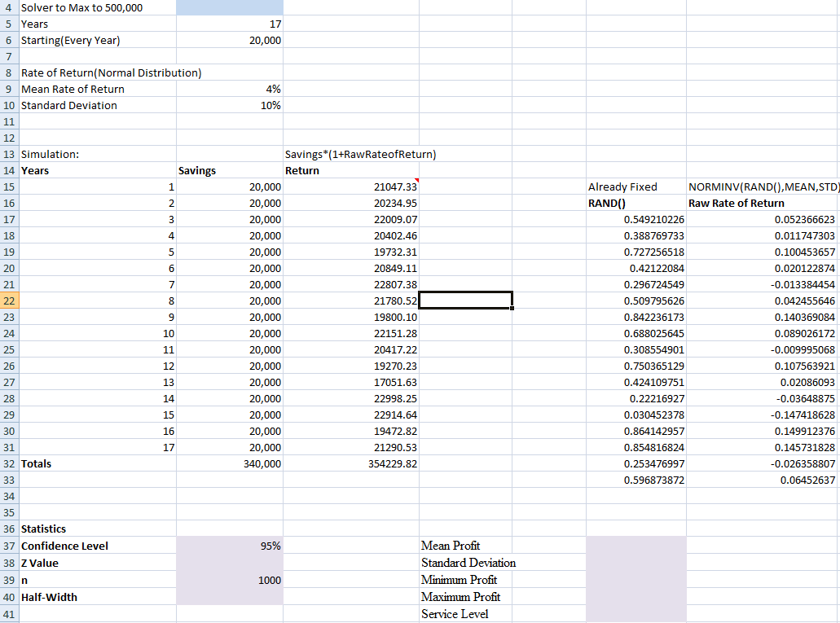Click the empty Z Value input cell
This screenshot has width=840, height=623.
[x=230, y=563]
